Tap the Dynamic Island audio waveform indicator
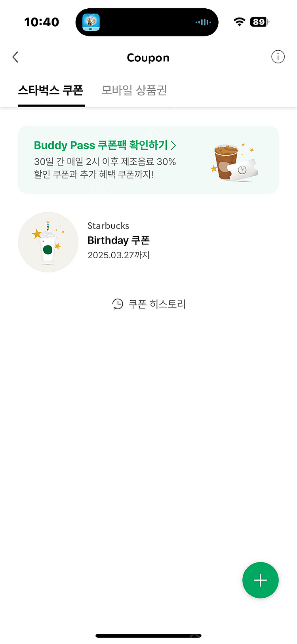The width and height of the screenshot is (297, 644). [x=203, y=22]
